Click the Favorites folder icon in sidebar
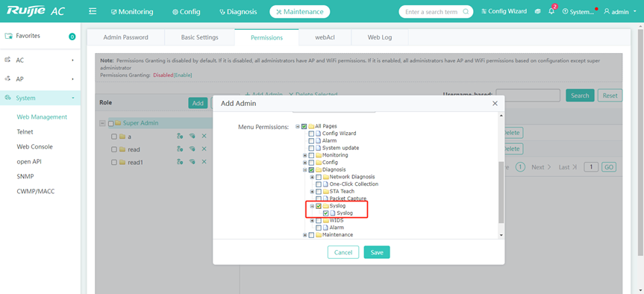Viewport: 644px width, 294px height. pos(9,36)
